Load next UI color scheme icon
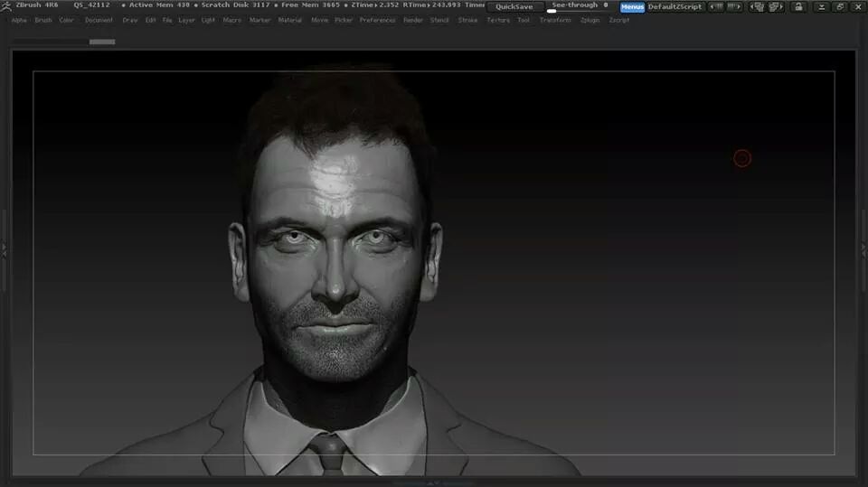Screen dimensions: 868x487 (x=776, y=6)
